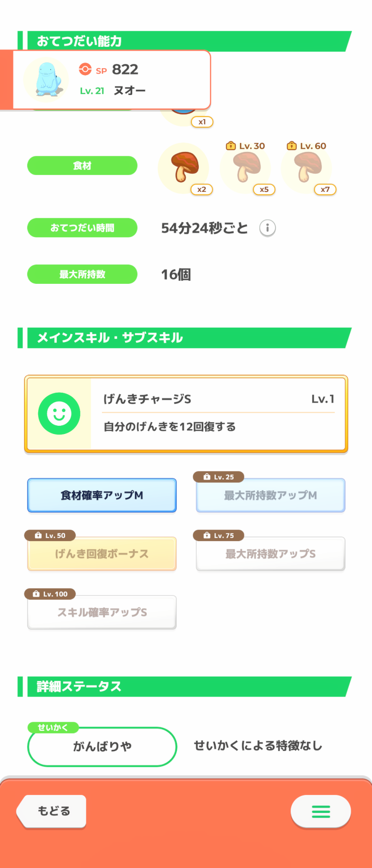The width and height of the screenshot is (372, 868).
Task: Select the locked 最大所持数アップS sub skill
Action: [x=270, y=554]
